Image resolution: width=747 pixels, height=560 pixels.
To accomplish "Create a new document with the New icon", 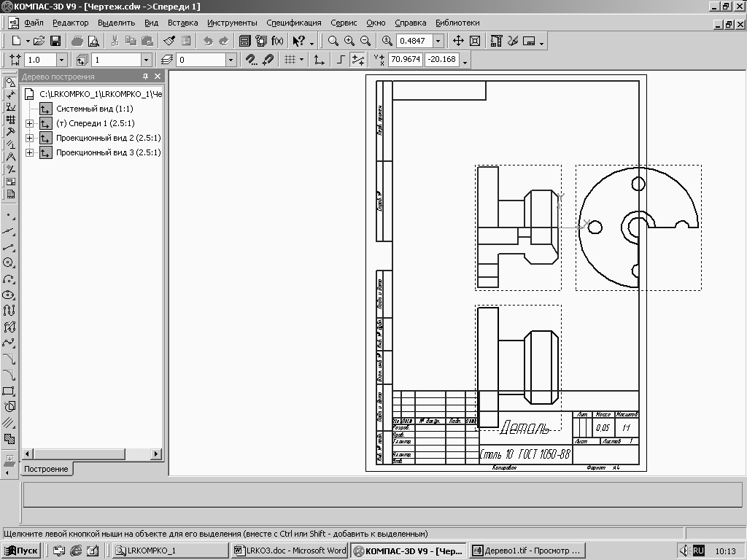I will click(16, 41).
